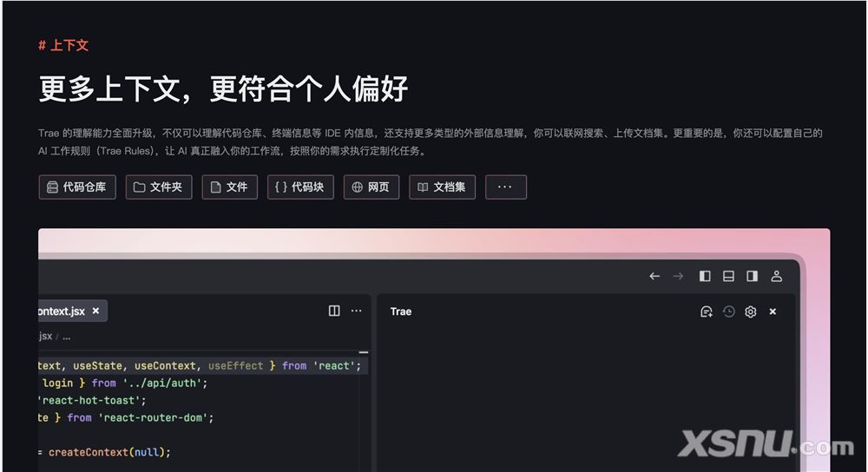The height and width of the screenshot is (472, 868).
Task: Open the user account icon
Action: (776, 276)
